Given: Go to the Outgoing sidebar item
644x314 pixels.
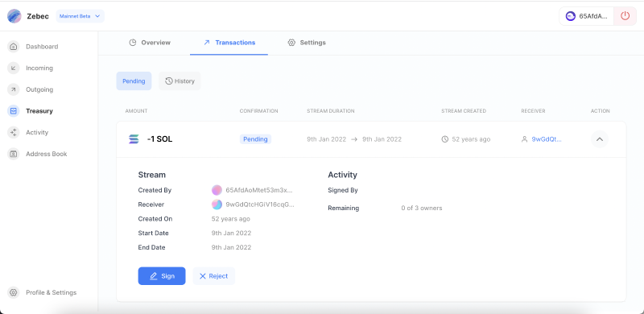Looking at the screenshot, I should pos(39,89).
